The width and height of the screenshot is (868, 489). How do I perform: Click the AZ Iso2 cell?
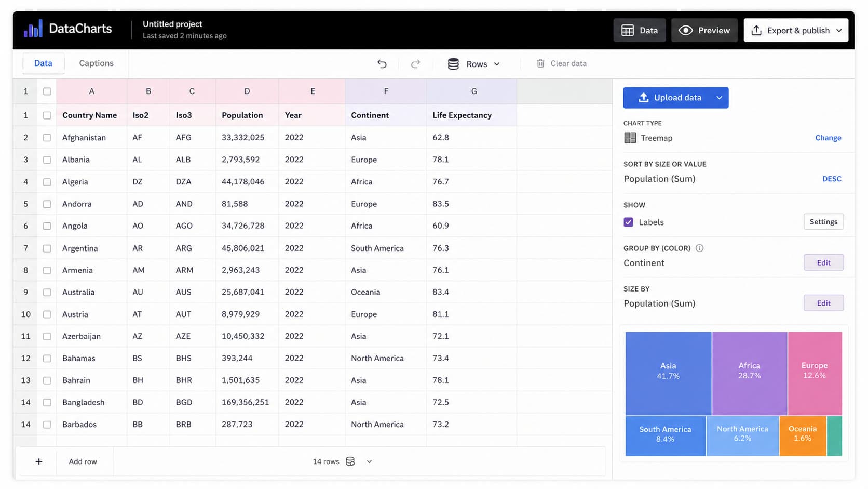tap(148, 336)
